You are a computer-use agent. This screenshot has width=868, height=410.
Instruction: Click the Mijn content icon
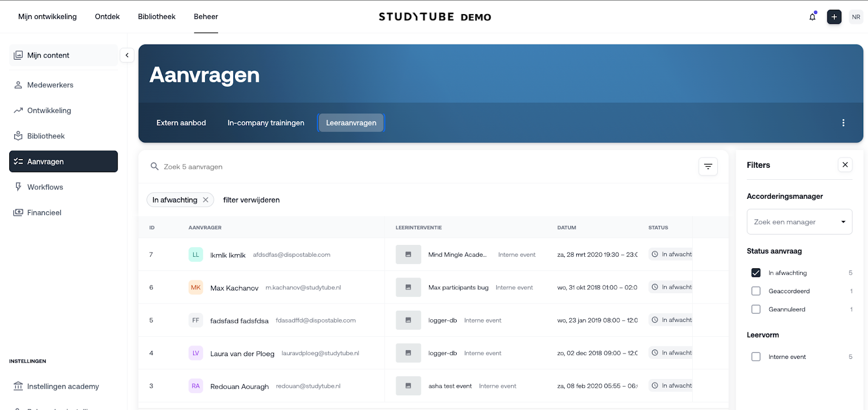click(x=18, y=55)
